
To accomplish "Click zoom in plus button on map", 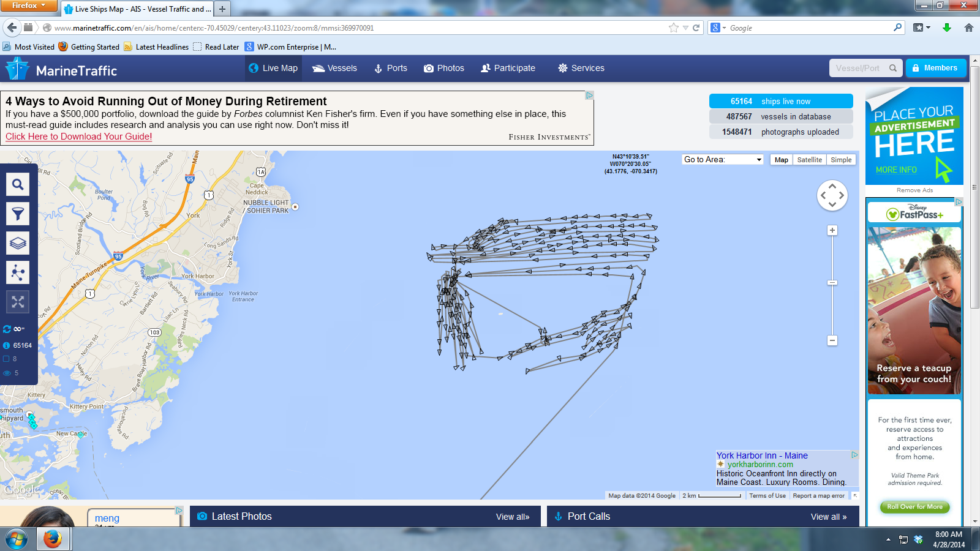I will (832, 230).
